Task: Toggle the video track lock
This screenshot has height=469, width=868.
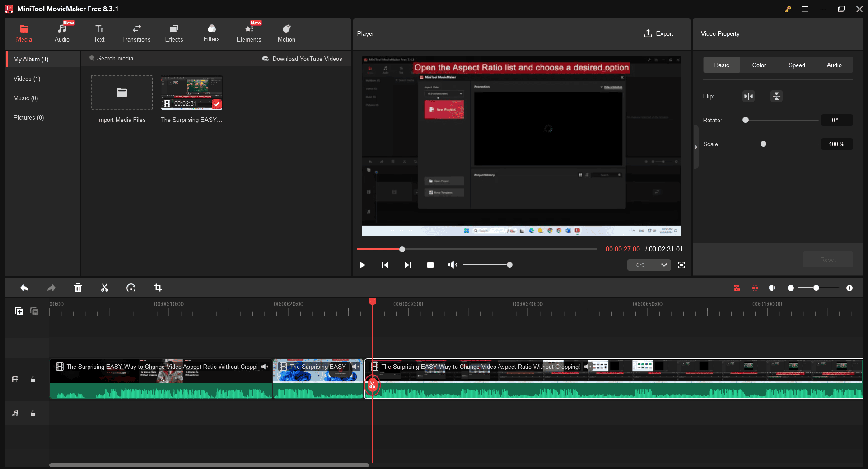Action: click(x=33, y=380)
